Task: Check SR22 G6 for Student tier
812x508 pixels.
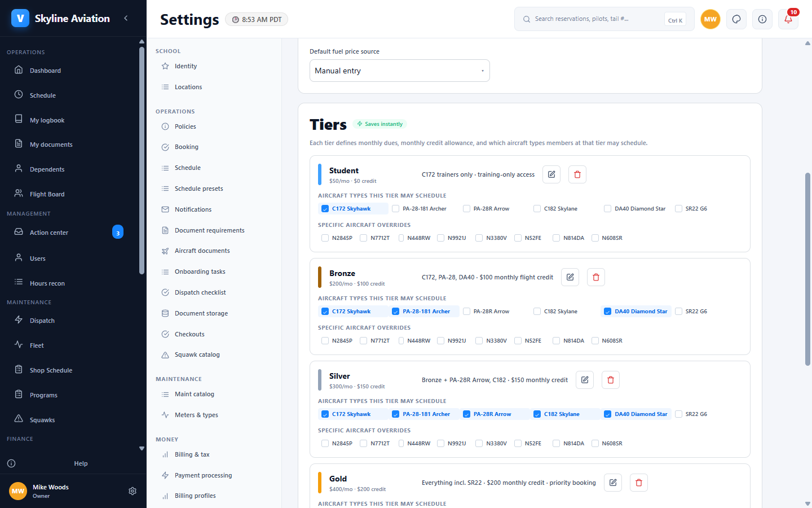Action: [678, 209]
